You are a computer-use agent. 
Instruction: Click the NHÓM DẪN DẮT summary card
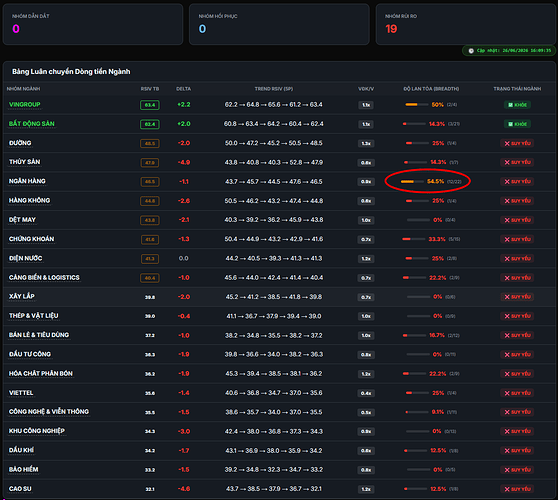click(93, 24)
